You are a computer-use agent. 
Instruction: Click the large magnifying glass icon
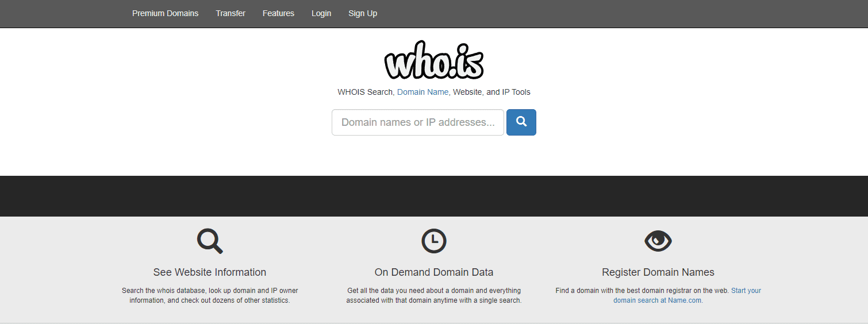pyautogui.click(x=210, y=241)
